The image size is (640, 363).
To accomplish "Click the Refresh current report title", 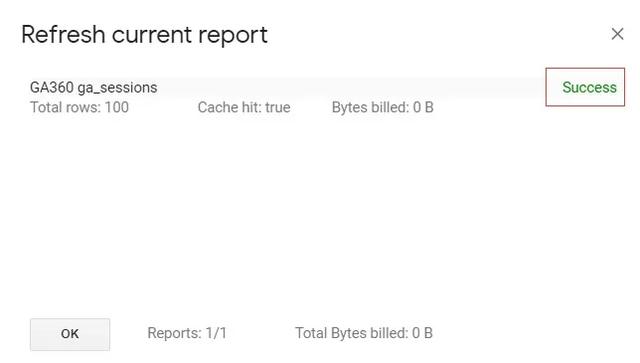I will 144,35.
